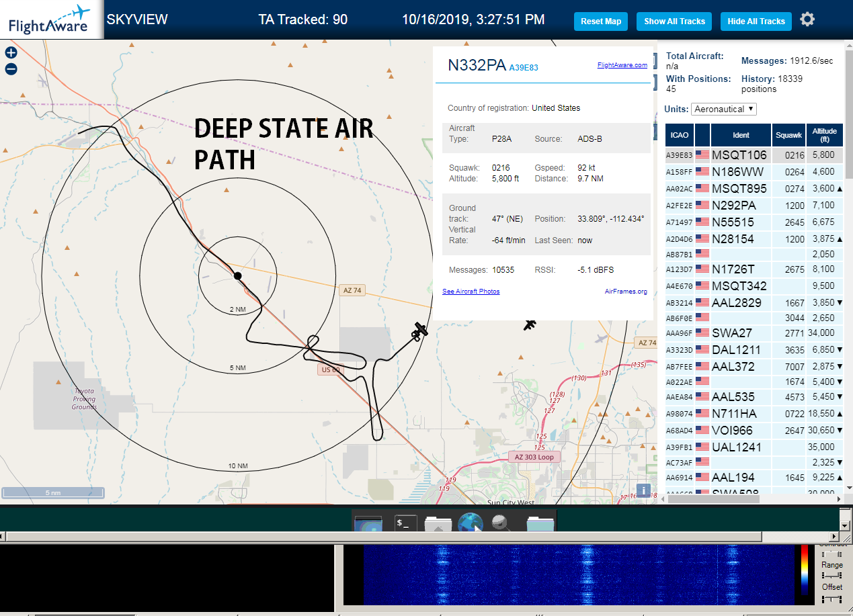Select the UAL1241 aircraft row
The image size is (853, 616).
pos(753,447)
